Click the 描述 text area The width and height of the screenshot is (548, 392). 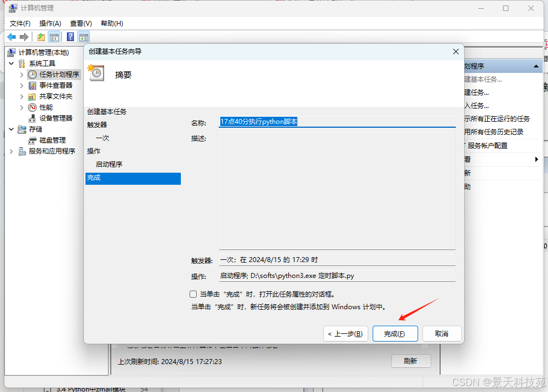point(337,191)
